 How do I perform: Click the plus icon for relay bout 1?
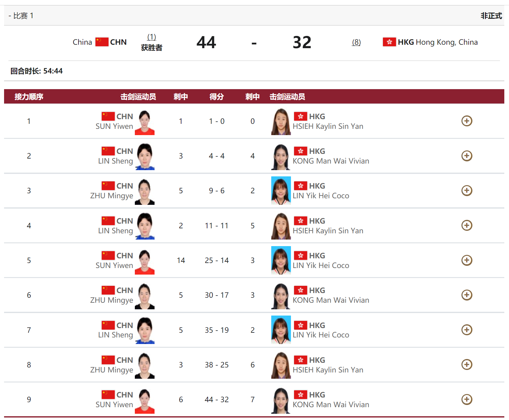[x=466, y=121]
